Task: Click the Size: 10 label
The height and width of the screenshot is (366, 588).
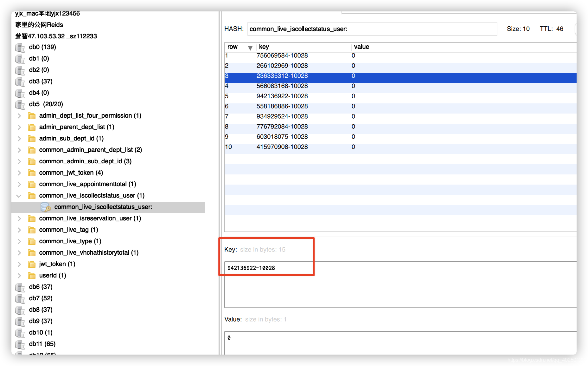Action: pyautogui.click(x=518, y=29)
